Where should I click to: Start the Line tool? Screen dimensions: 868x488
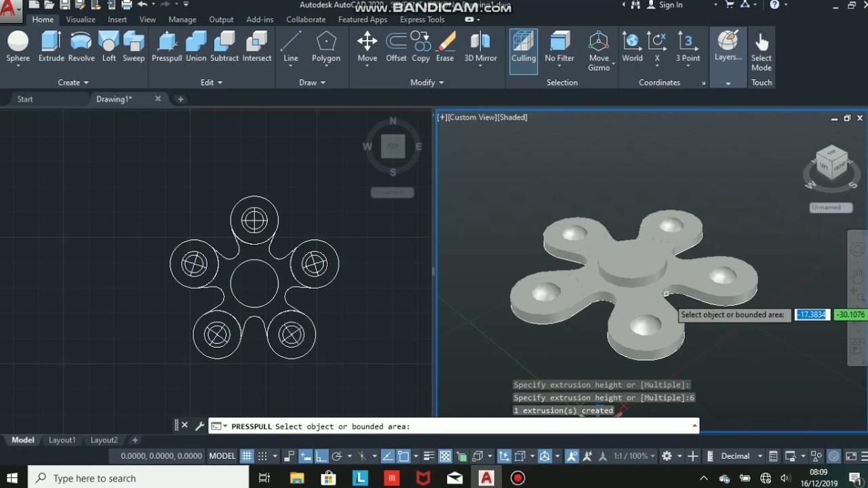[x=291, y=47]
